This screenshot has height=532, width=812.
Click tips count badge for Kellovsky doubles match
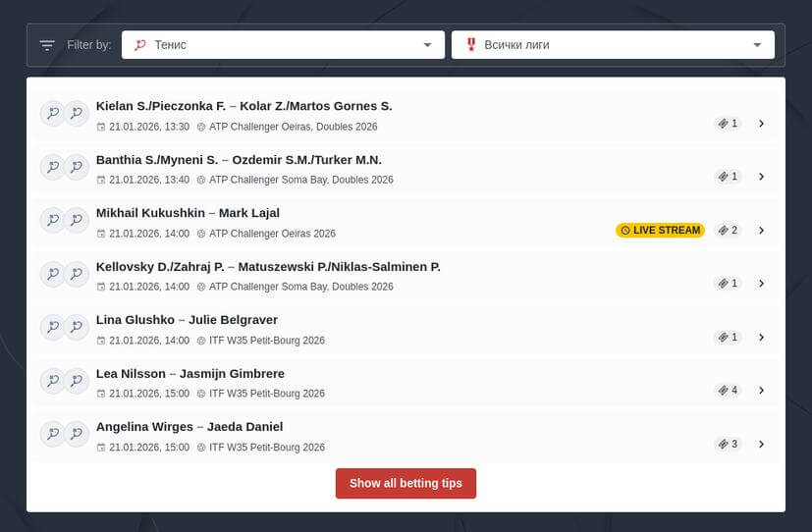click(728, 284)
